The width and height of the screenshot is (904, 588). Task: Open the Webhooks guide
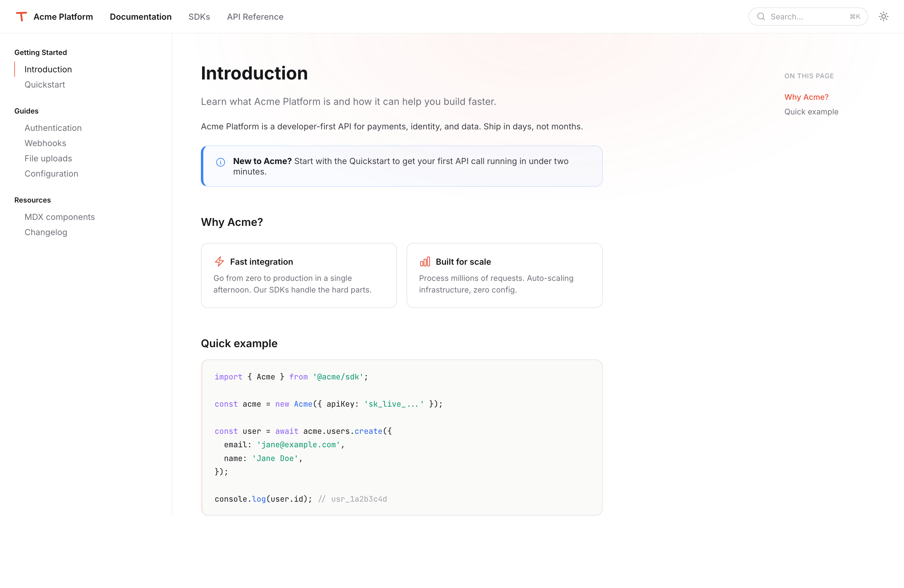tap(45, 143)
